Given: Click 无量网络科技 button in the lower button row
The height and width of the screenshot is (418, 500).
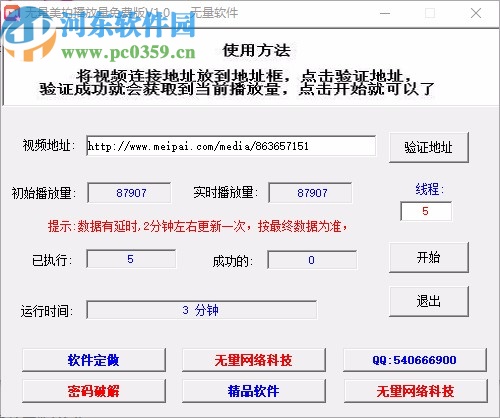Looking at the screenshot, I should pyautogui.click(x=415, y=391).
